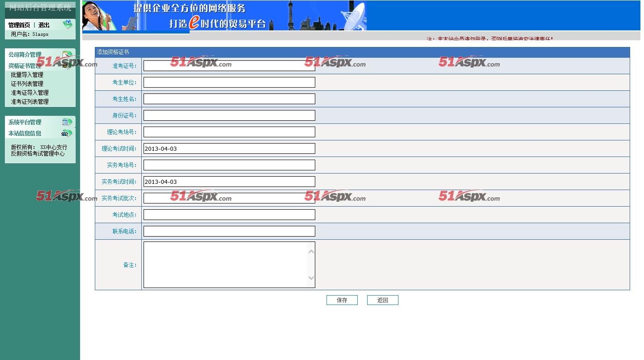Click into the 考试地点 text box
Viewport: 644px width, 360px height.
(x=229, y=215)
